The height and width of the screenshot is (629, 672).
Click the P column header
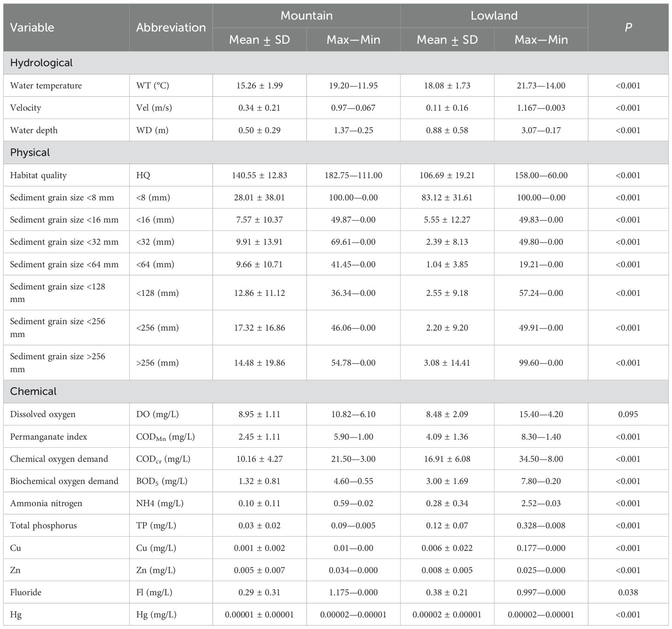pyautogui.click(x=628, y=28)
